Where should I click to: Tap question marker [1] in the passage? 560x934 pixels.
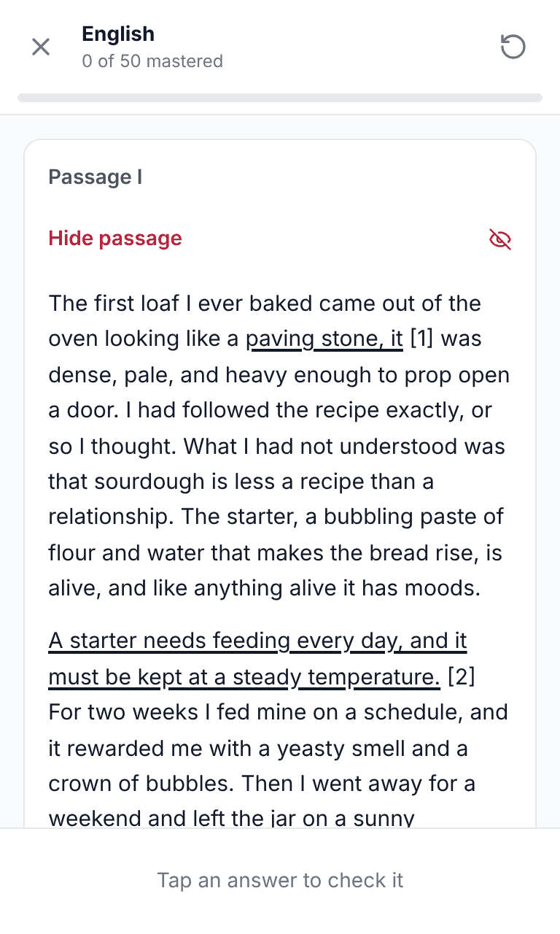pyautogui.click(x=422, y=339)
